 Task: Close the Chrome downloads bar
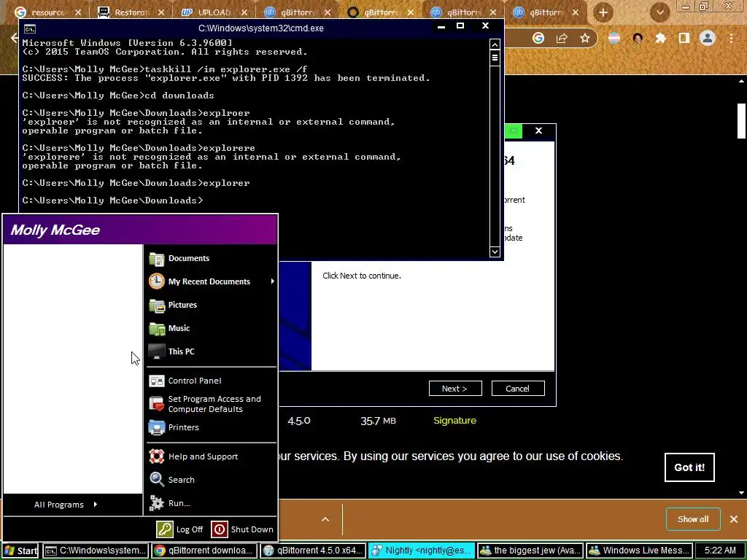click(734, 519)
